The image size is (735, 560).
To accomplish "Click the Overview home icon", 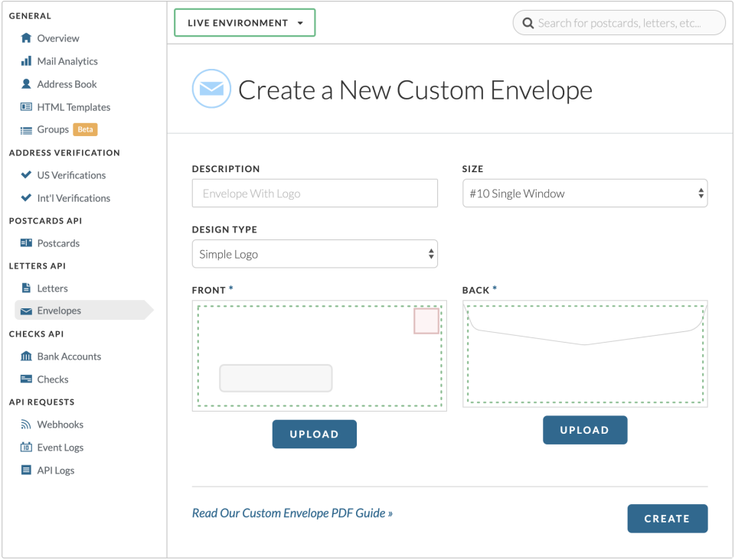I will [27, 38].
